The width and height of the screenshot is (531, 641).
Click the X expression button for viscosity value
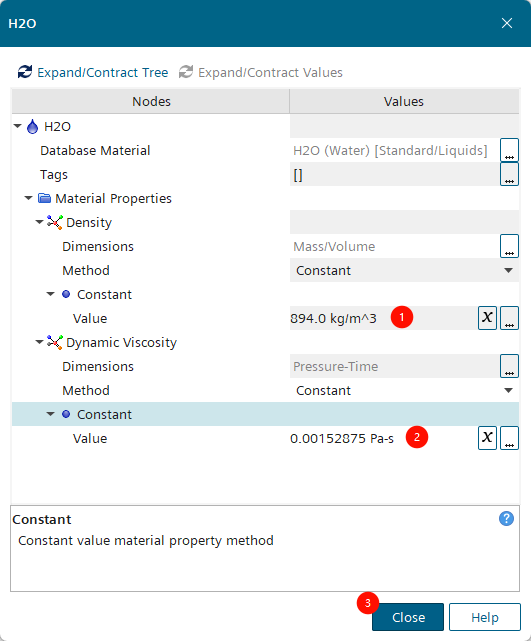(487, 438)
